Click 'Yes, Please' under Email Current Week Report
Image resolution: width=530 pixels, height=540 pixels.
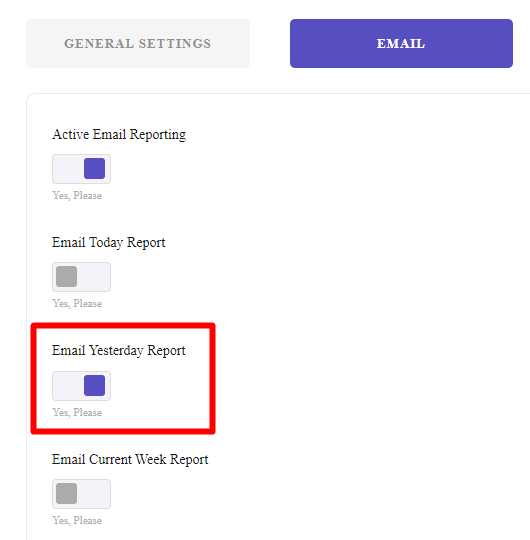click(x=77, y=521)
